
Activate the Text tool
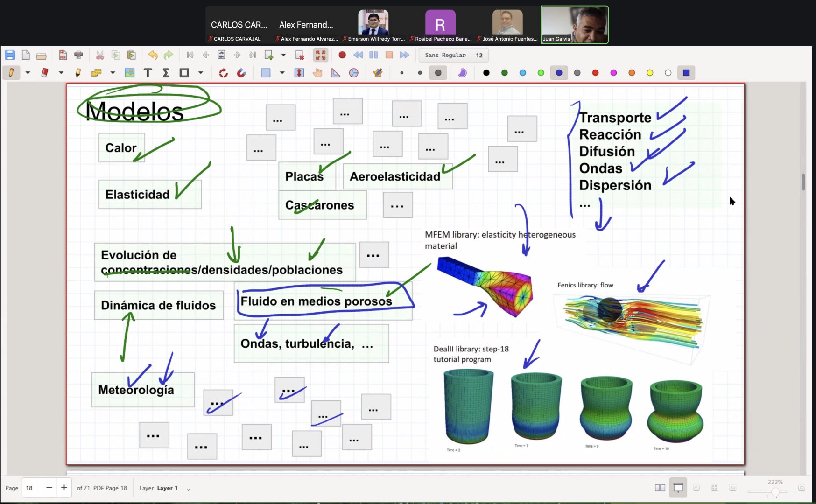148,73
